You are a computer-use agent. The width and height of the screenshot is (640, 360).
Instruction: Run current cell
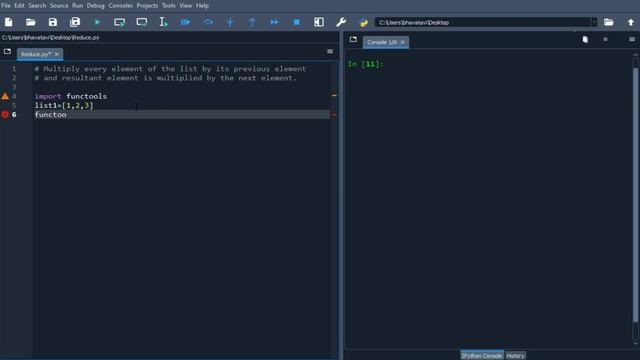(119, 22)
